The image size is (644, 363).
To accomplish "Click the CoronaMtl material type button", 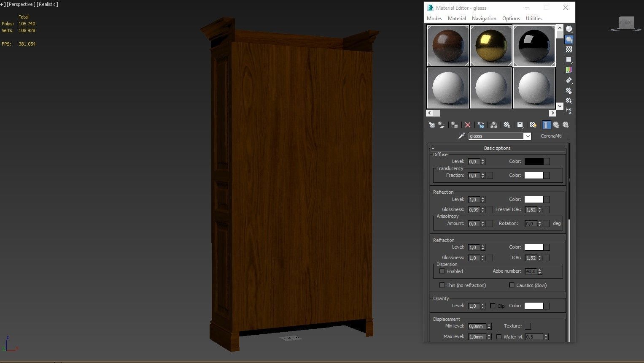I will coord(551,136).
